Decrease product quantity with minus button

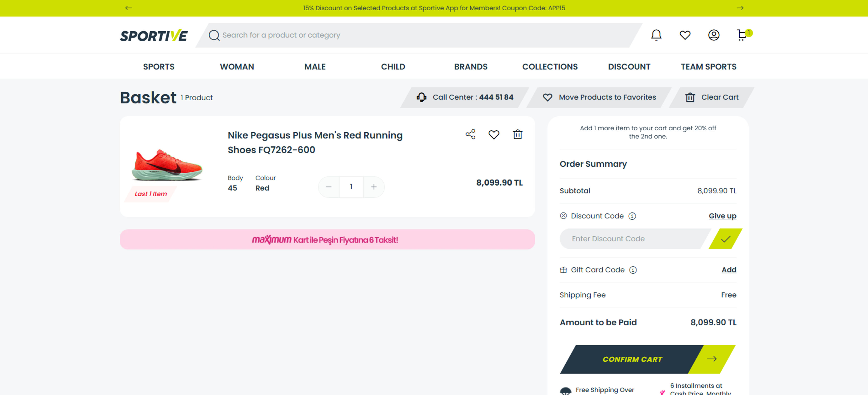click(328, 187)
